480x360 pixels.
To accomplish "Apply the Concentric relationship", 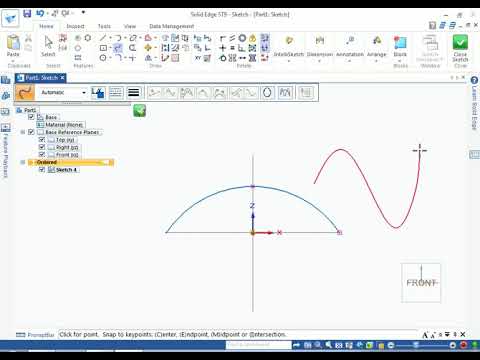I will pos(242,38).
